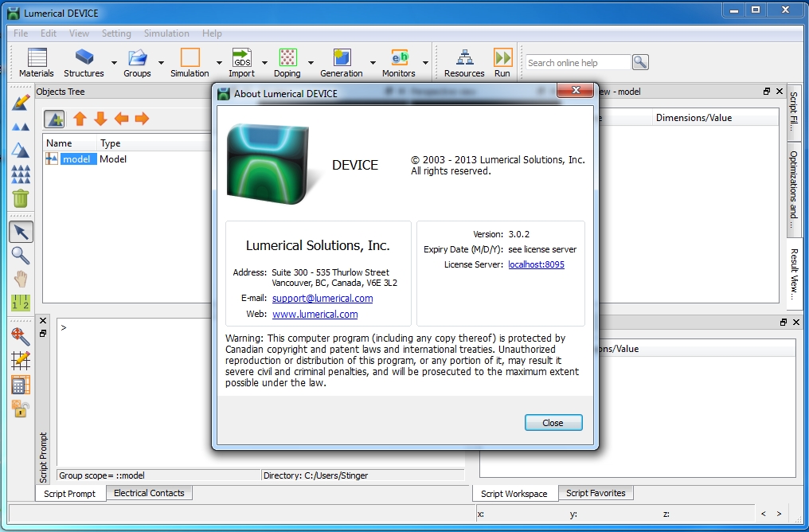Screen dimensions: 809x532
Task: Click the localhost:8095 license server link
Action: pos(536,264)
